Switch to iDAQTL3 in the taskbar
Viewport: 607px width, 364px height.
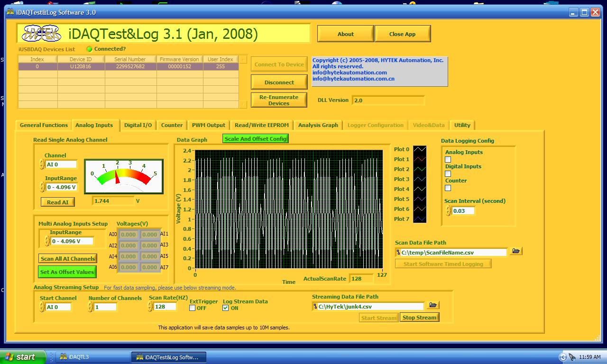[92, 357]
